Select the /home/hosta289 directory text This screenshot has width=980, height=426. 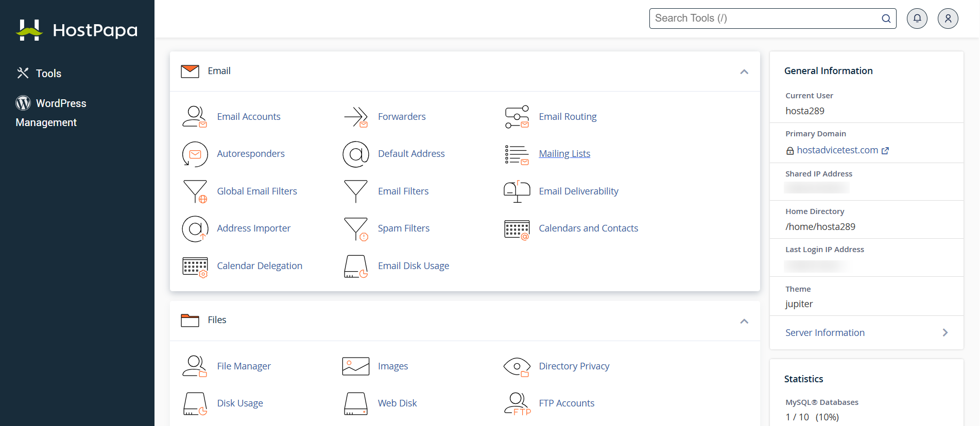(820, 227)
